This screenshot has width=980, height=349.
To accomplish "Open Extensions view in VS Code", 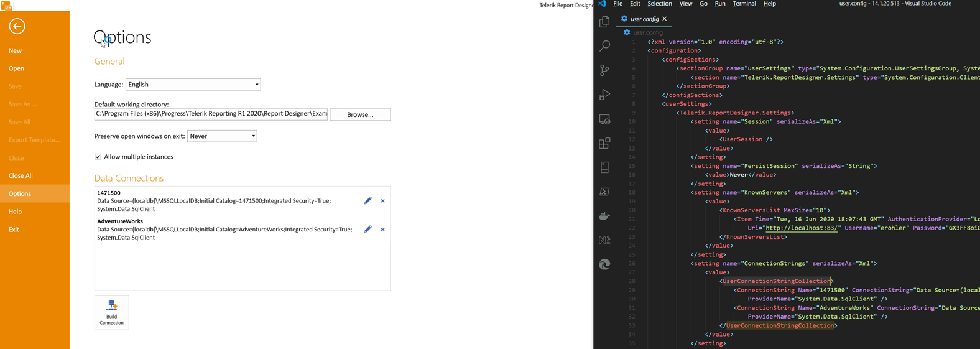I will tap(604, 143).
